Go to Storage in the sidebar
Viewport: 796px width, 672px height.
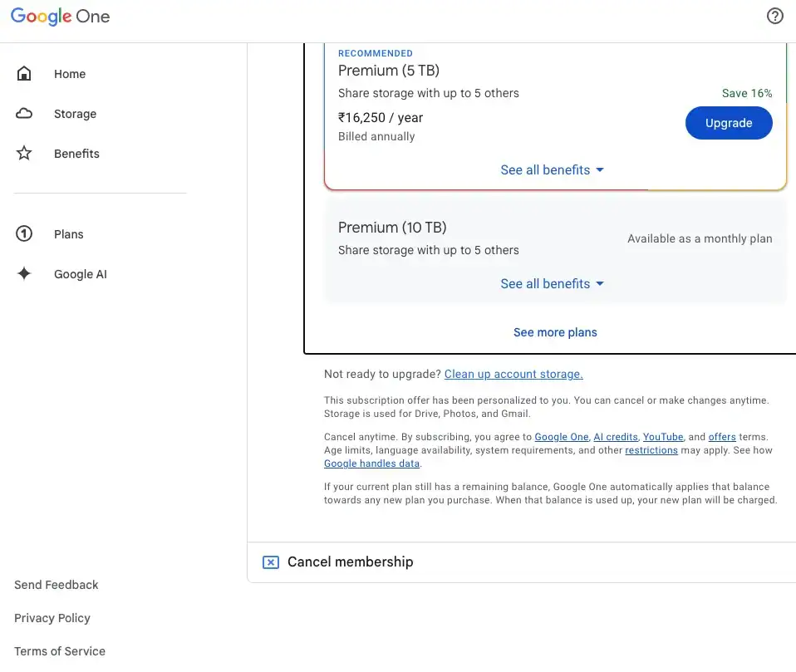[x=75, y=114]
